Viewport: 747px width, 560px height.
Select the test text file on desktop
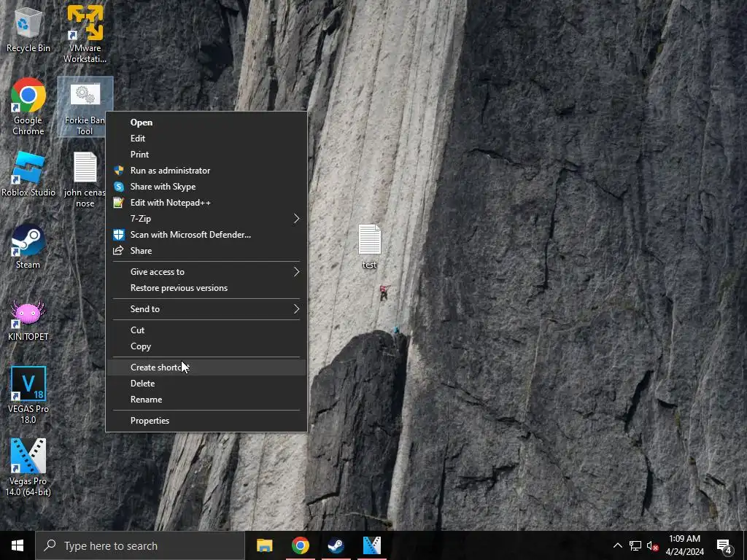click(370, 246)
